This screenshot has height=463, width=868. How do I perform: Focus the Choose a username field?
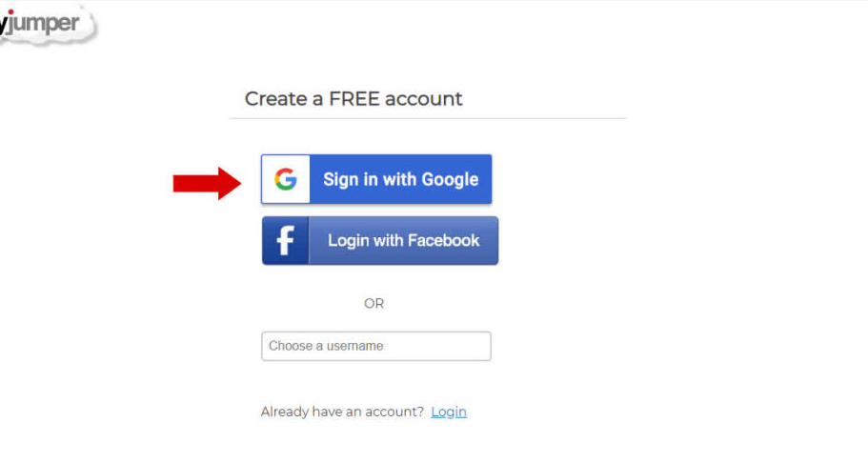pyautogui.click(x=375, y=346)
